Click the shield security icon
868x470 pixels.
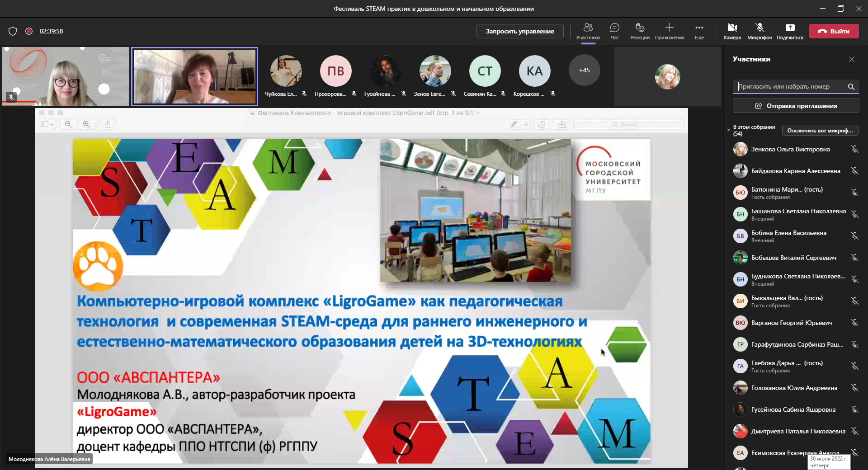coord(13,31)
